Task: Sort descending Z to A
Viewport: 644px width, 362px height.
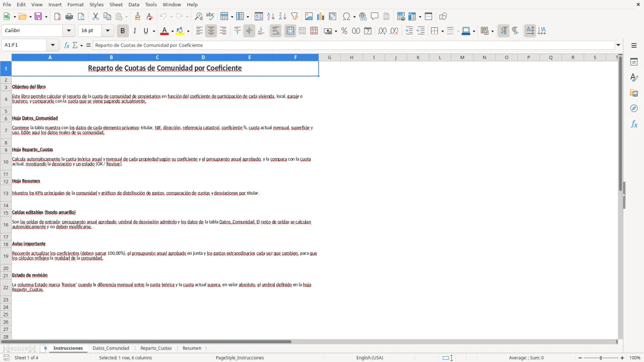Action: click(283, 17)
